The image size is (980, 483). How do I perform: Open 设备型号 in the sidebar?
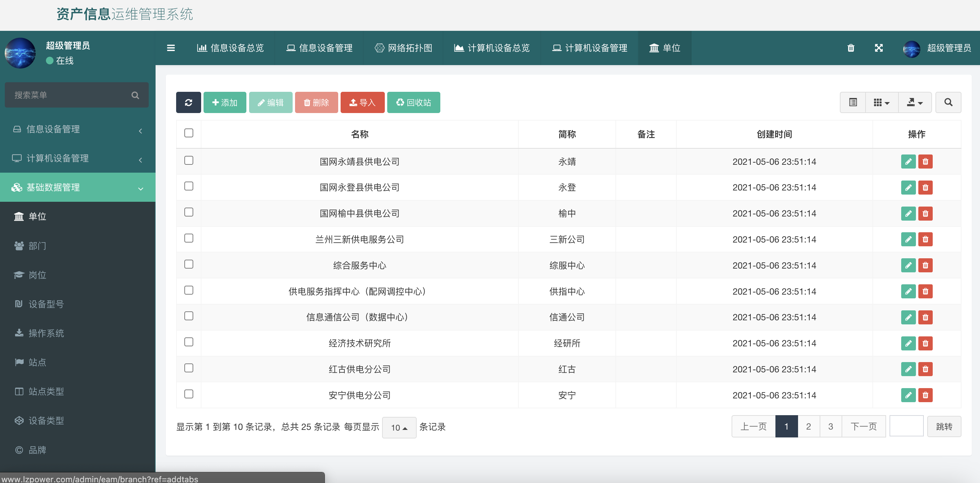click(77, 304)
